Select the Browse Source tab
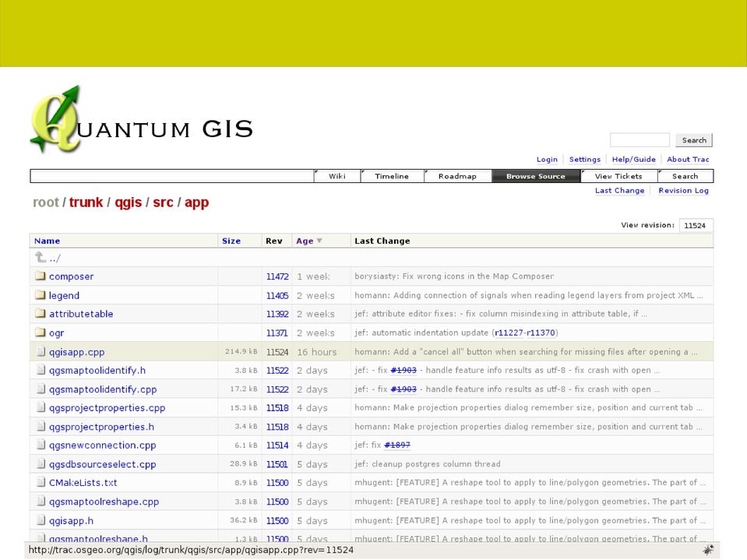Viewport: 747px width, 560px height. click(x=535, y=176)
